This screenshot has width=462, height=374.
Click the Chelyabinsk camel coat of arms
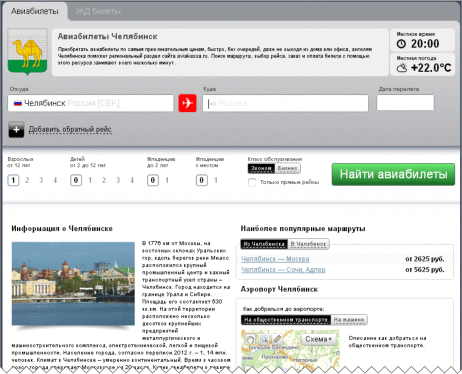click(x=27, y=52)
